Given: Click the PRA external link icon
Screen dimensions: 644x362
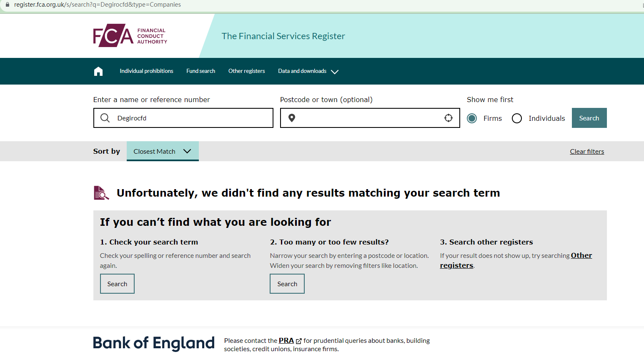Looking at the screenshot, I should pyautogui.click(x=298, y=341).
